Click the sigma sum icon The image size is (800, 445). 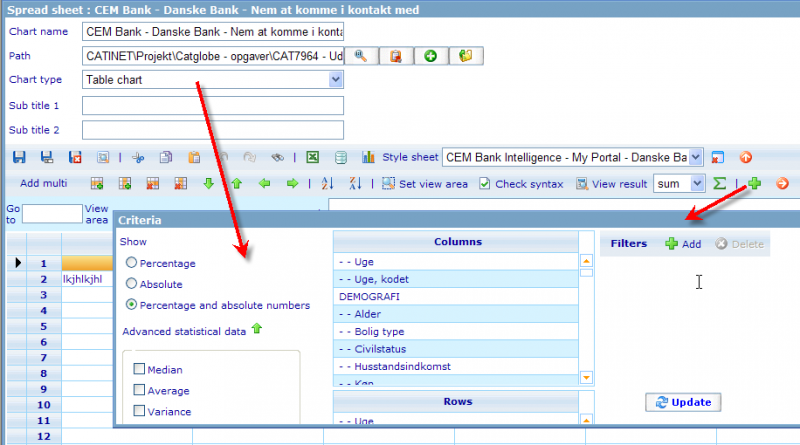pos(718,183)
